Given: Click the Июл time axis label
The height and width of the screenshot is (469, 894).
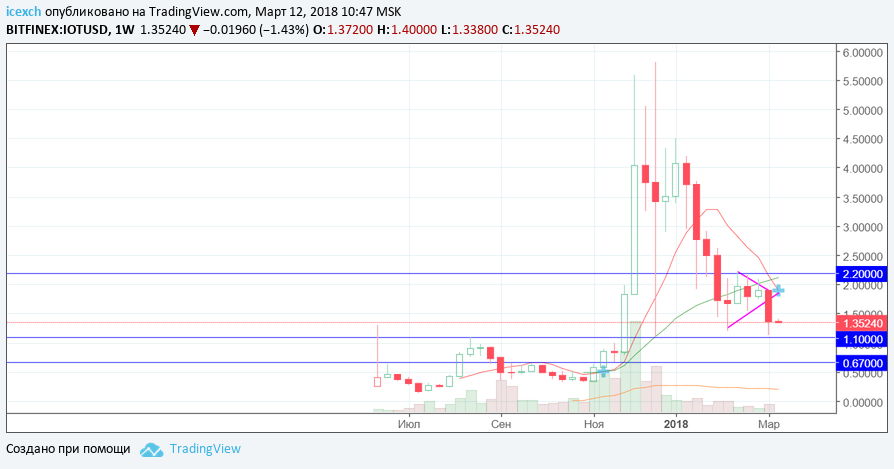Looking at the screenshot, I should [409, 424].
